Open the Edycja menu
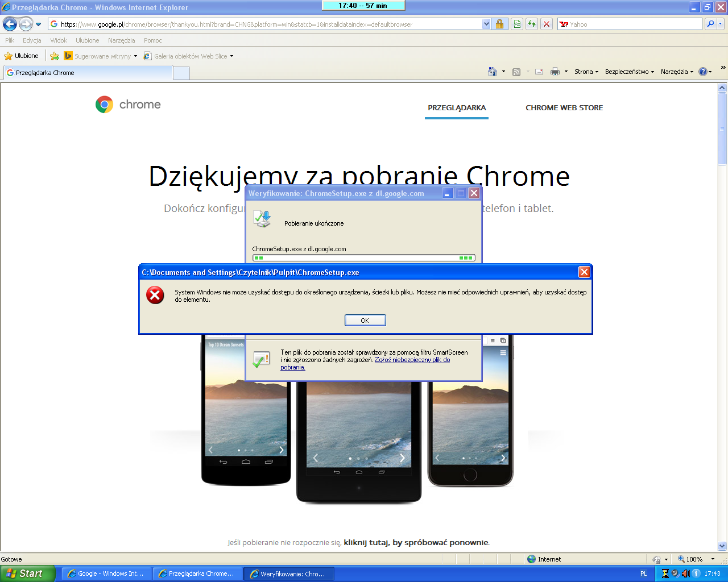Screen dimensions: 728x582 [x=32, y=40]
